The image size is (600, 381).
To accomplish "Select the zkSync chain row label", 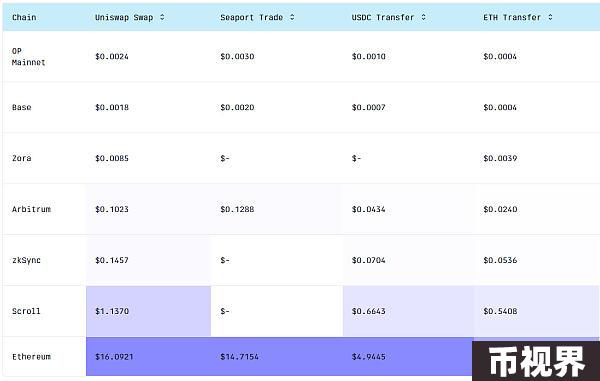I will [x=26, y=260].
